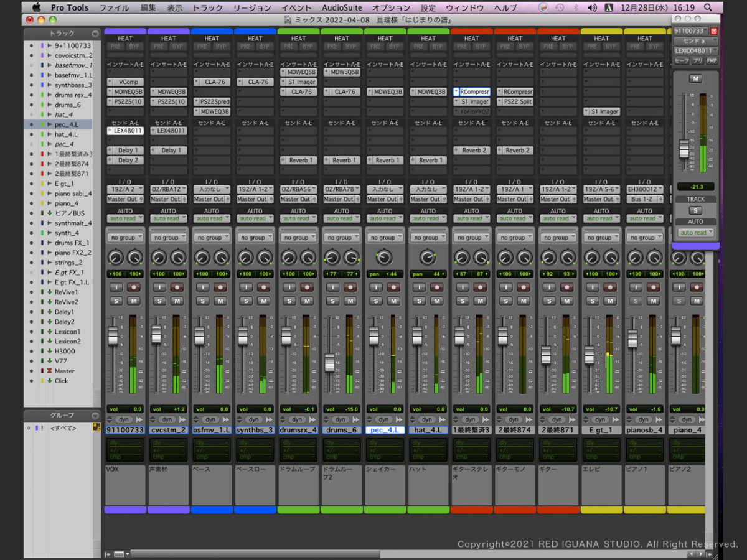Click the dyn button under bsfmv_1.L
The width and height of the screenshot is (747, 560).
(x=210, y=419)
